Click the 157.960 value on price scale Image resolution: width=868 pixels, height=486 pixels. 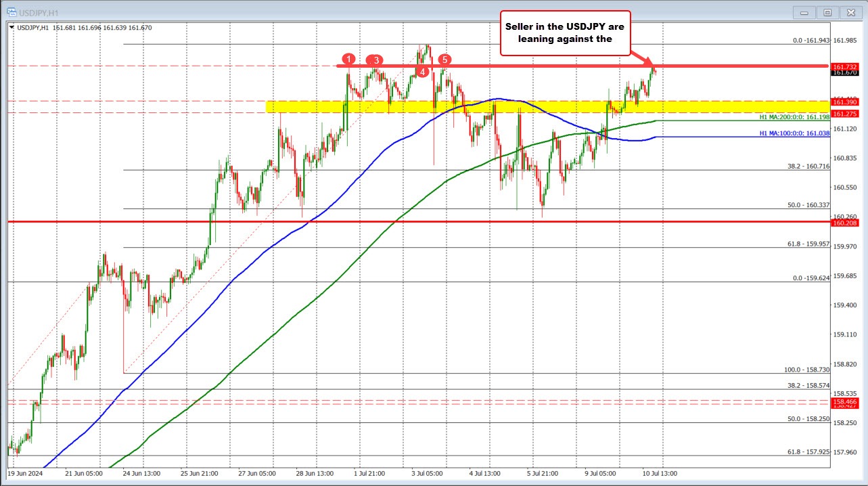[x=845, y=452]
